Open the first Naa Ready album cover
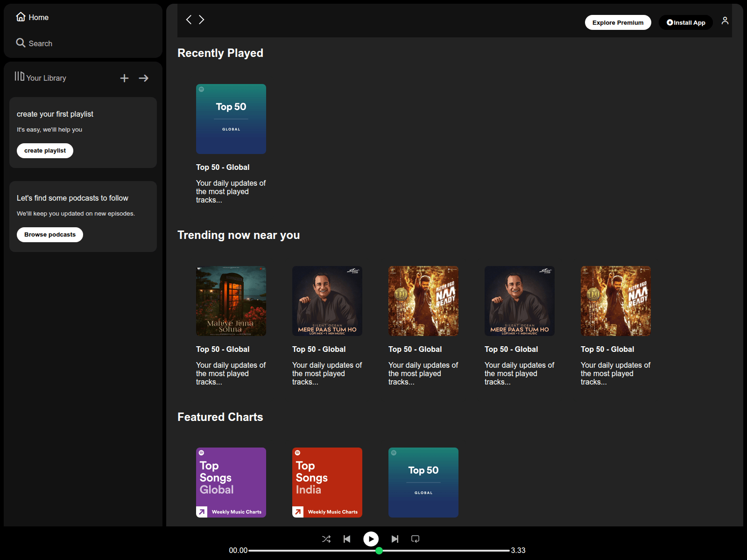This screenshot has width=747, height=560. [x=423, y=301]
